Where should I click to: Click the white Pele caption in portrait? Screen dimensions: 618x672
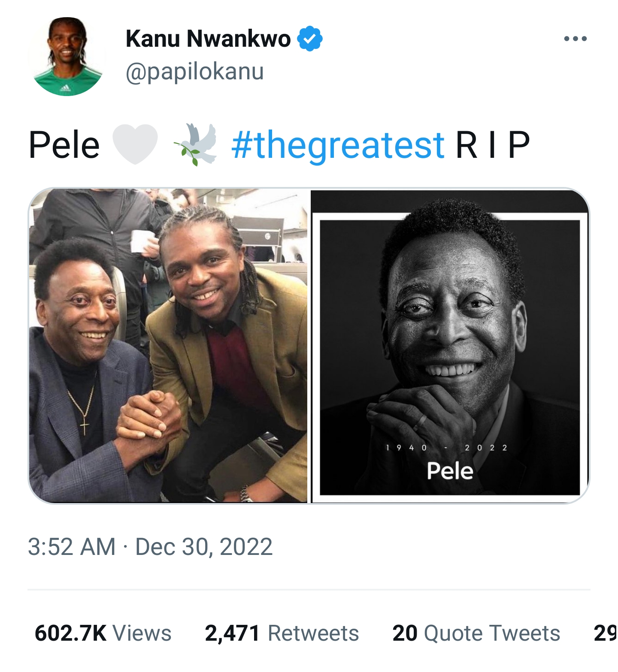point(450,471)
